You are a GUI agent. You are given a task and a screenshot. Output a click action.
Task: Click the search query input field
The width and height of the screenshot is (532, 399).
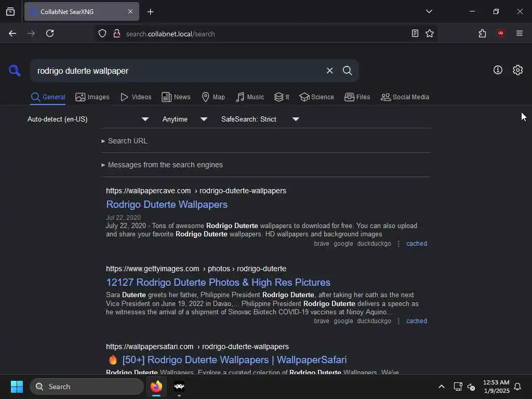click(178, 71)
